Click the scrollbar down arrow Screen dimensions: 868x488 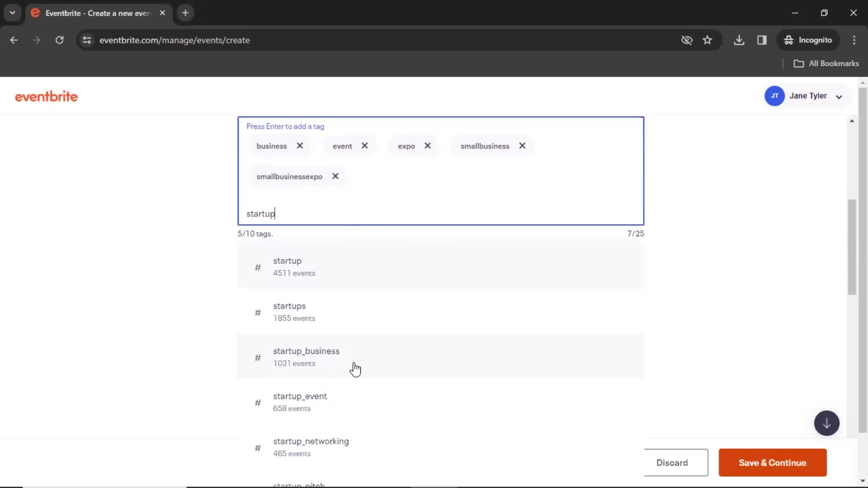863,481
